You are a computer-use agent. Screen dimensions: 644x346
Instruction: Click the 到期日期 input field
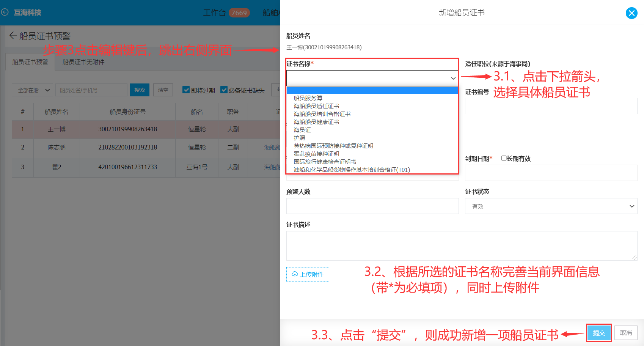tap(551, 173)
